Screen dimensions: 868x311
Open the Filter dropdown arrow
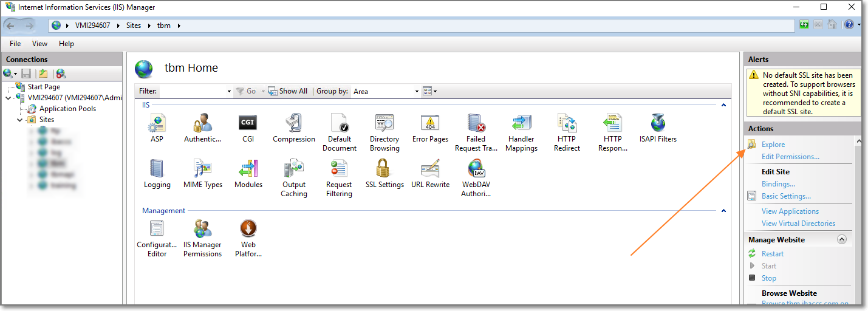[229, 92]
